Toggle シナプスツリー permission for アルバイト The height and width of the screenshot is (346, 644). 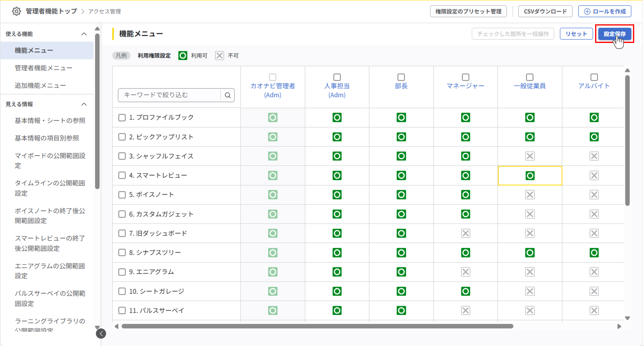pos(594,253)
